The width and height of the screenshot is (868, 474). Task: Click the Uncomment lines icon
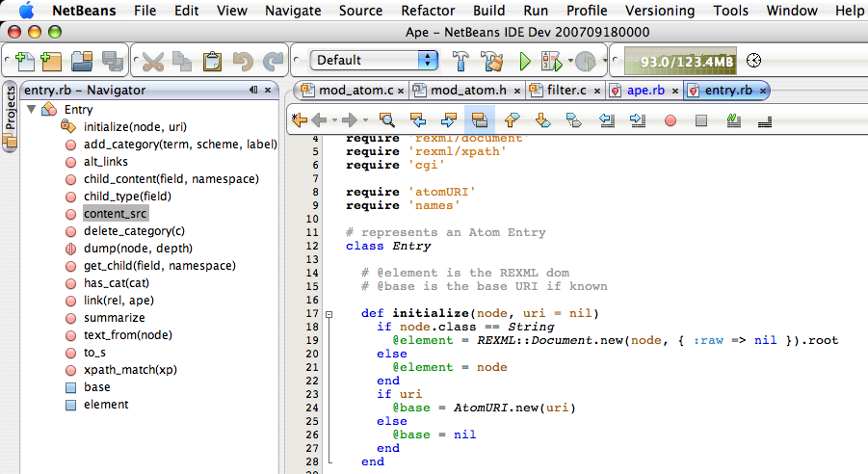[765, 120]
